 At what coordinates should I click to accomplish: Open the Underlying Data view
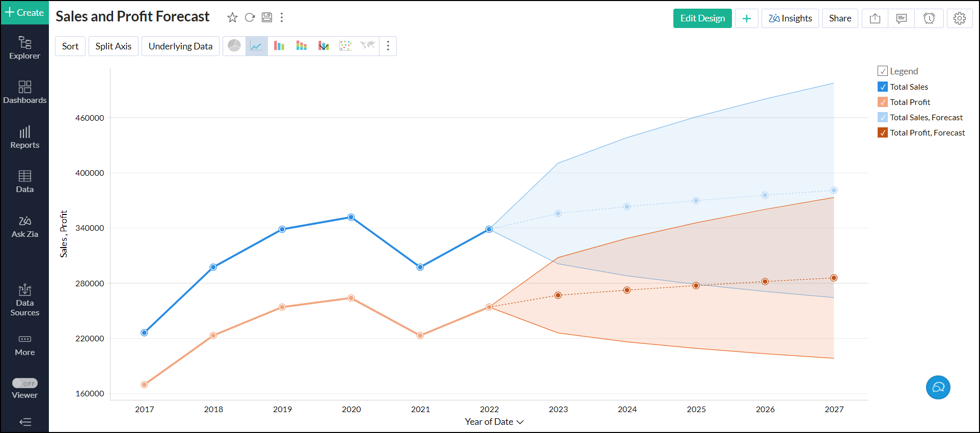(180, 46)
